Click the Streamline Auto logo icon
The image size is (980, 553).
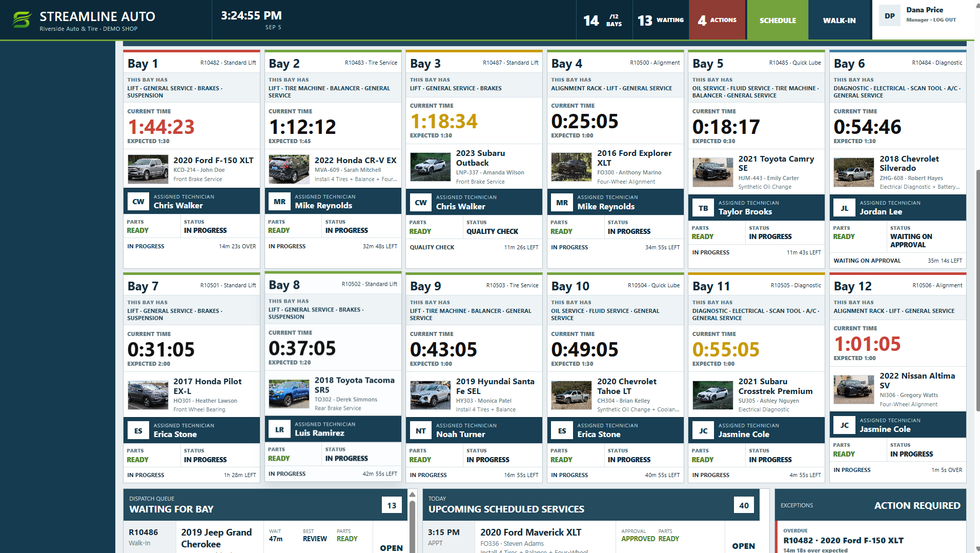[x=22, y=20]
